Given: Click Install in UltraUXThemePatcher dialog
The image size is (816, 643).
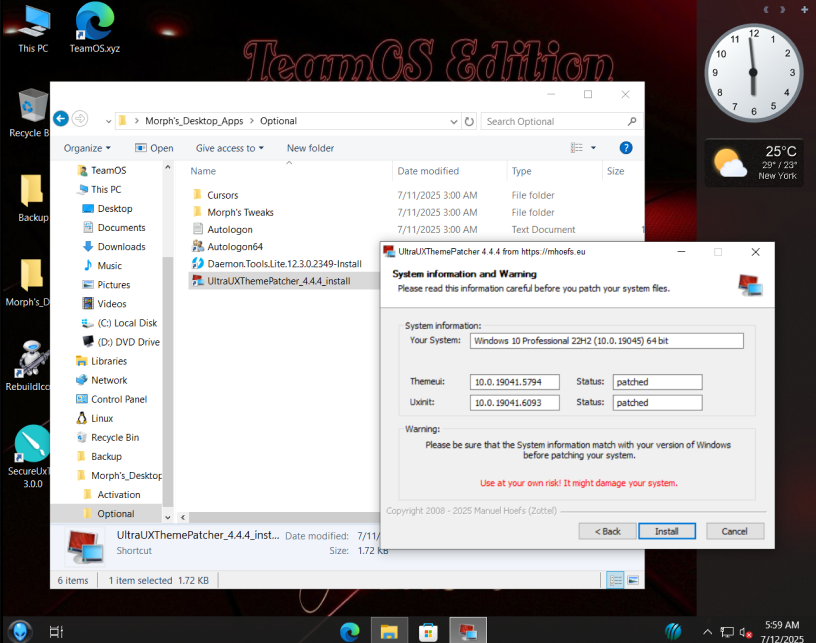Looking at the screenshot, I should (x=667, y=531).
